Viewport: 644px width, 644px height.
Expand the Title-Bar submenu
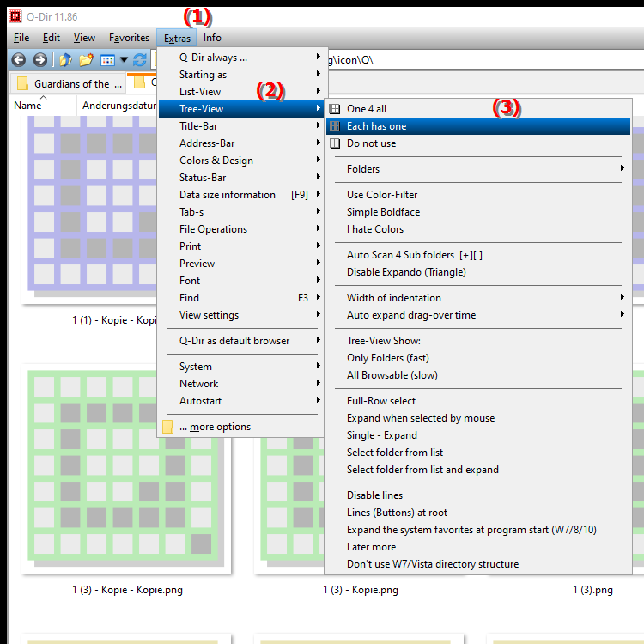241,126
